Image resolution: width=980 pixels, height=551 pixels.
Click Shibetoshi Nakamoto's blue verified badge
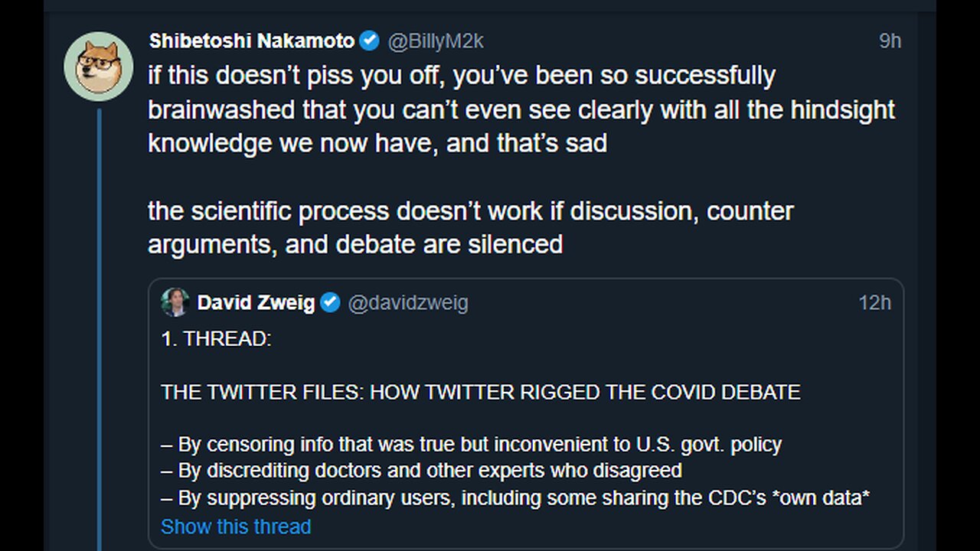[370, 41]
